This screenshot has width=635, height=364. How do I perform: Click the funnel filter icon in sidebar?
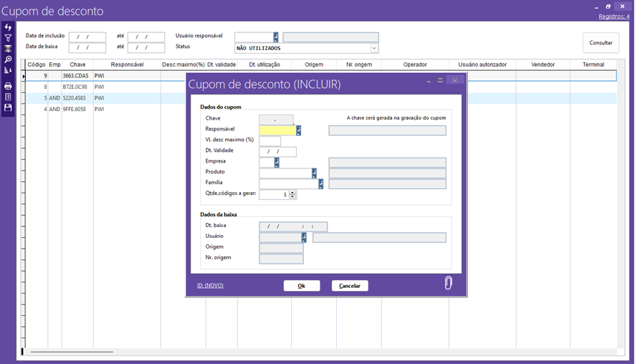8,38
